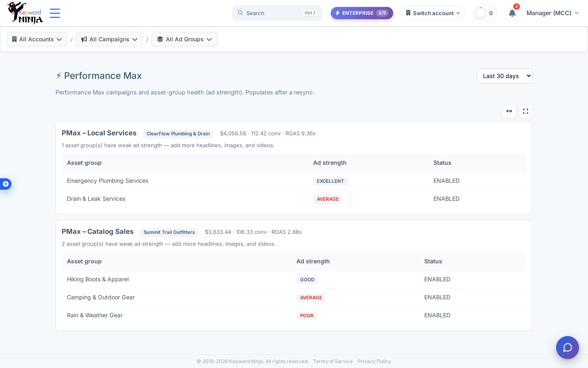Click Emergency Plumbing Services row name
Viewport: 588px width, 368px height.
coord(108,181)
